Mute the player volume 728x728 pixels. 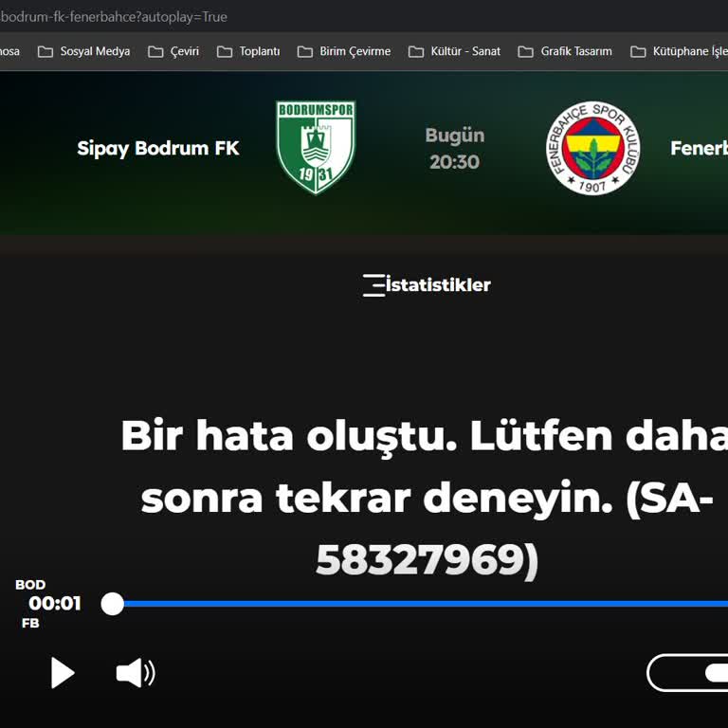pos(136,672)
